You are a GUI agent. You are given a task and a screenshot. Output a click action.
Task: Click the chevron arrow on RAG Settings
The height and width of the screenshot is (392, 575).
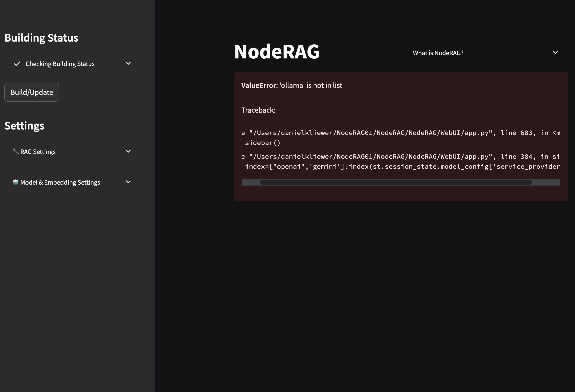[128, 151]
